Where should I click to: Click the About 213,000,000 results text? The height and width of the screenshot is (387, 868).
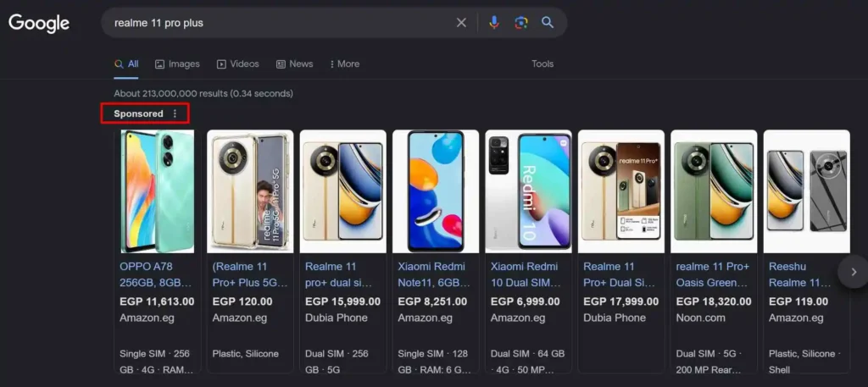203,93
